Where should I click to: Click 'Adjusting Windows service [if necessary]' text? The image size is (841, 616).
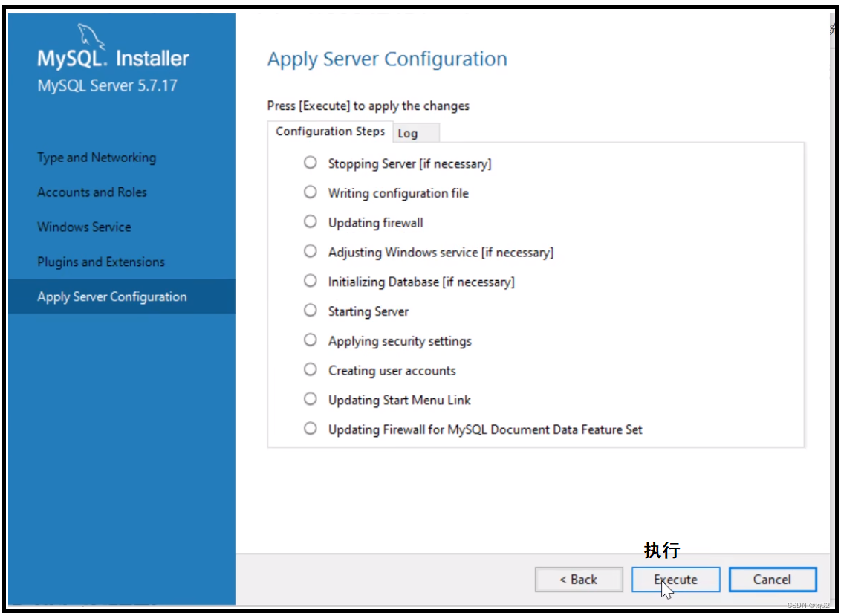point(441,252)
